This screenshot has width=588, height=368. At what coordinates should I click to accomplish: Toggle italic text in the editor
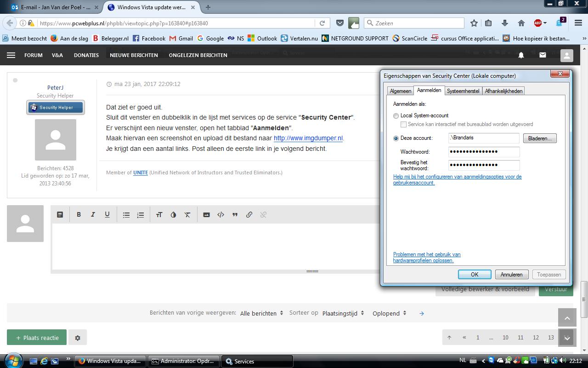93,215
